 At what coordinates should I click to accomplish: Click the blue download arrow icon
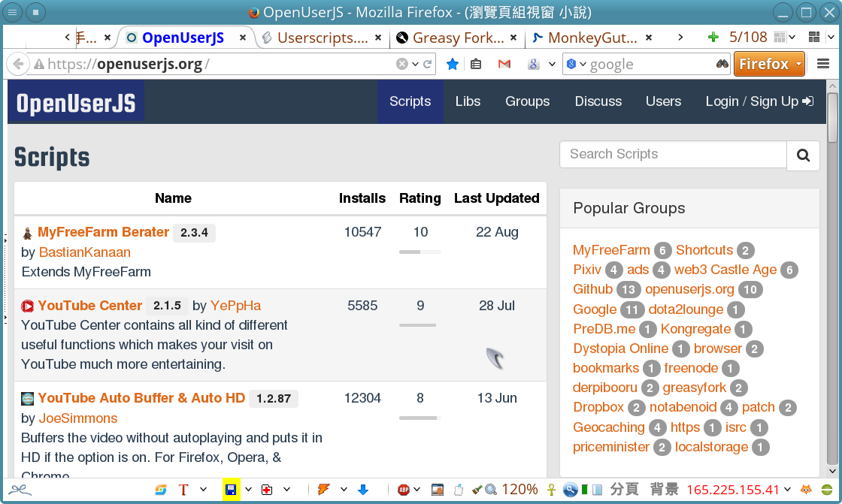[363, 490]
